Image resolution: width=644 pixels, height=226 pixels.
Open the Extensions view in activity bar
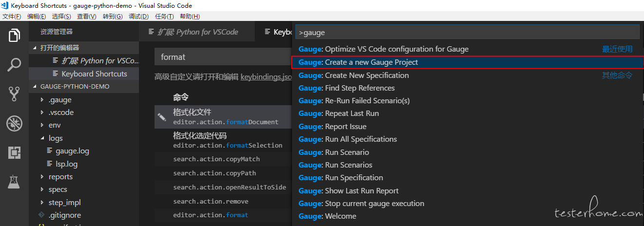(14, 152)
